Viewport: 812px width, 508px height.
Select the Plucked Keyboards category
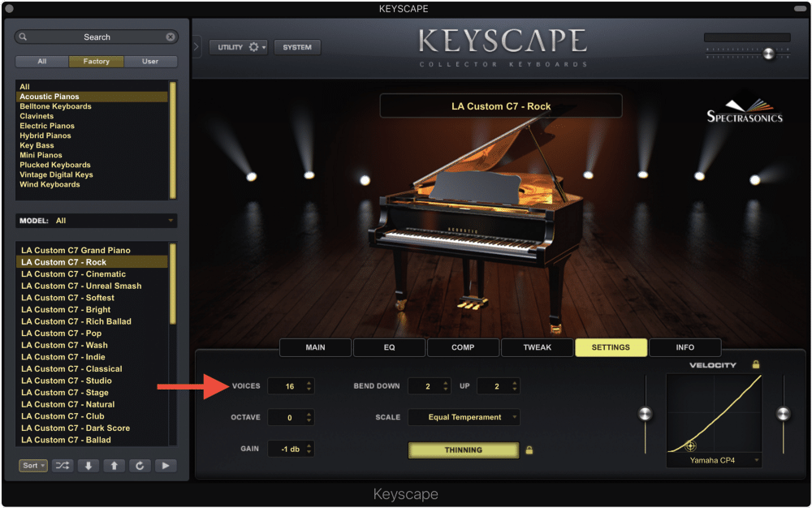pos(92,165)
